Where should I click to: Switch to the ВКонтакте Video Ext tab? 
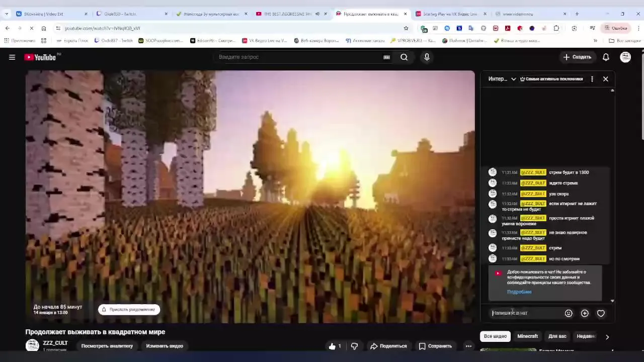(x=50, y=14)
